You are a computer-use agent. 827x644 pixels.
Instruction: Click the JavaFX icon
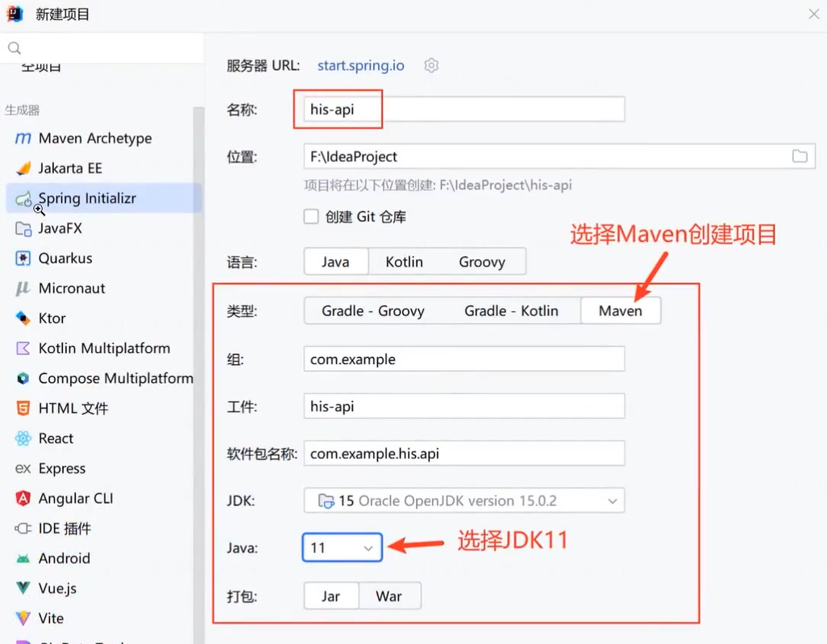[23, 228]
